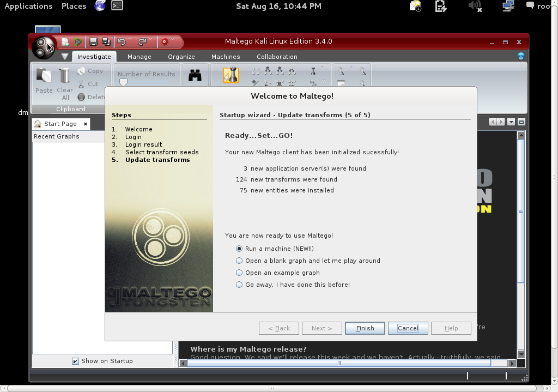Viewport: 558px width, 392px height.
Task: Choose the four-dot block layout icon
Action: pyautogui.click(x=256, y=71)
